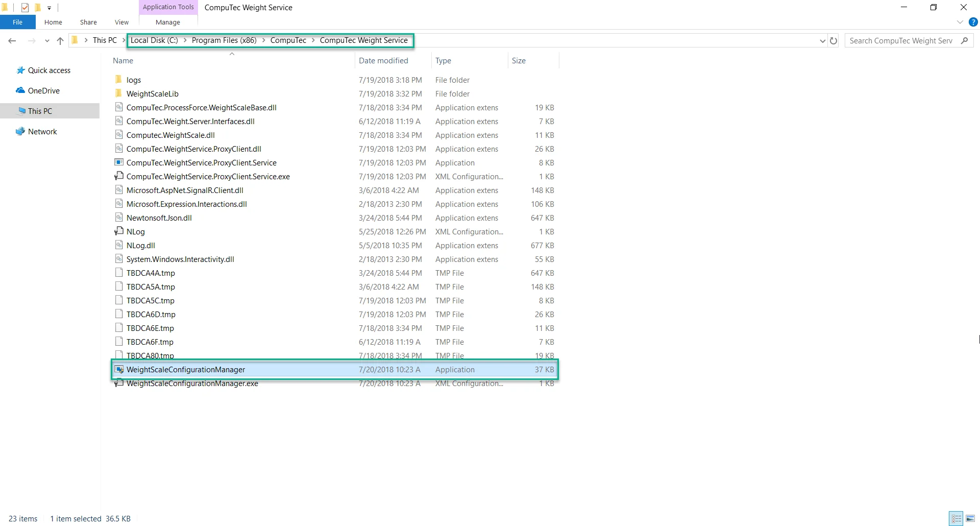Click the Back navigation arrow

12,41
